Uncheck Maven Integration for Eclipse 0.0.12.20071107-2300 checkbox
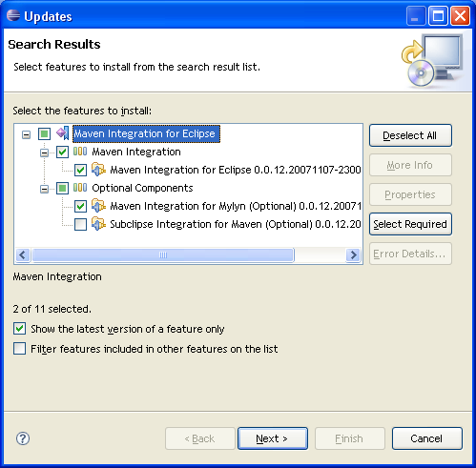Screen dimensions: 476x468 pyautogui.click(x=80, y=170)
